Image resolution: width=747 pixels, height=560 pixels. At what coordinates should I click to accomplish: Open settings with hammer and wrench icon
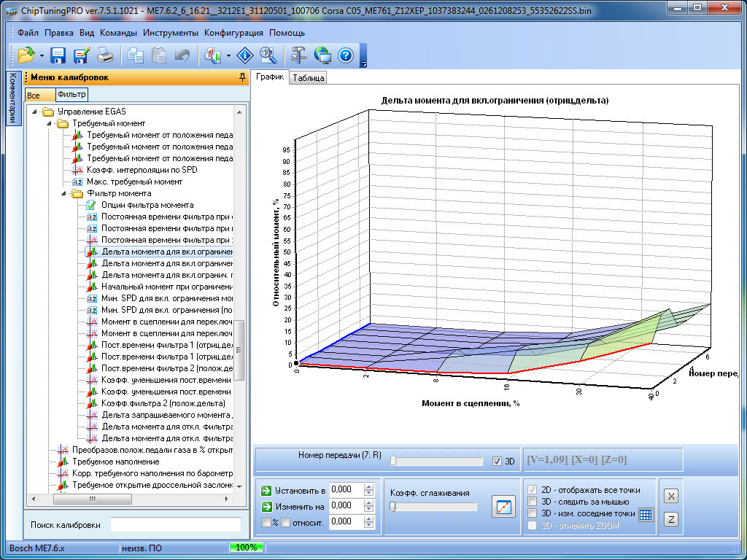click(299, 55)
